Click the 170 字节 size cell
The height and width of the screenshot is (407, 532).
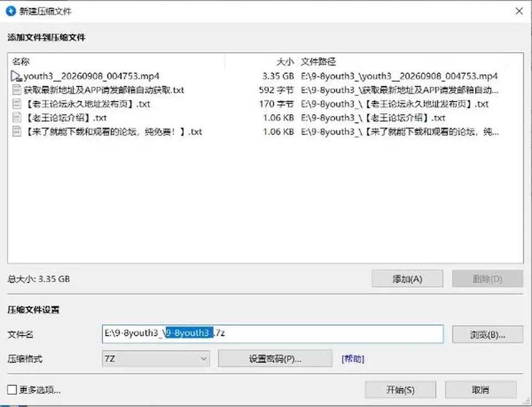(x=277, y=104)
